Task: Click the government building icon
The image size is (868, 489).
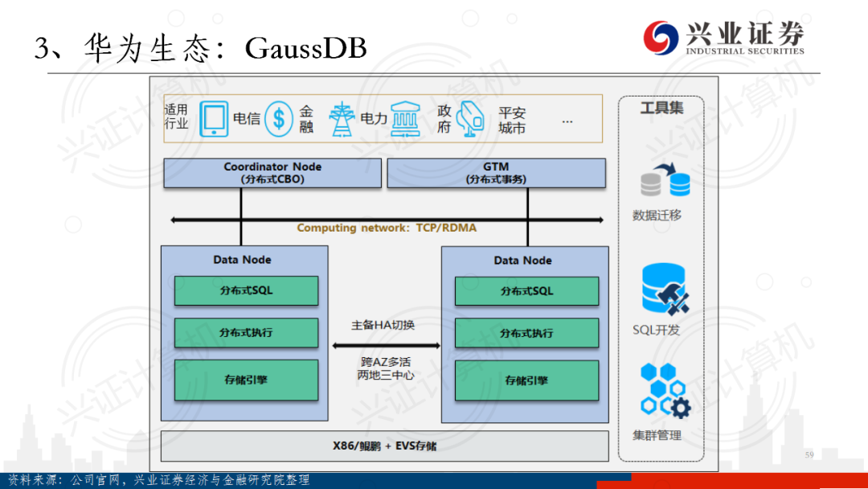Action: [x=406, y=119]
